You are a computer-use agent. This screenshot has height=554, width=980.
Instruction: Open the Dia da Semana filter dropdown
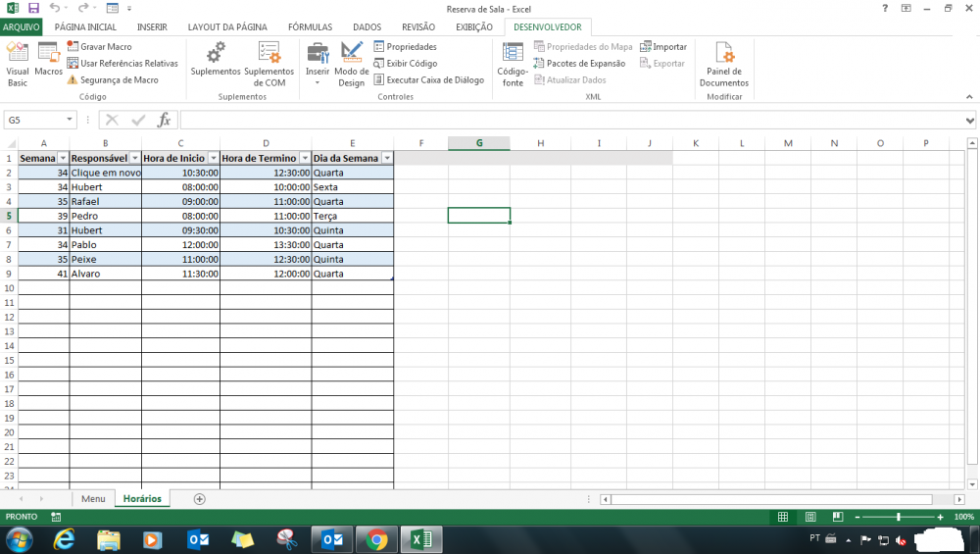(387, 158)
